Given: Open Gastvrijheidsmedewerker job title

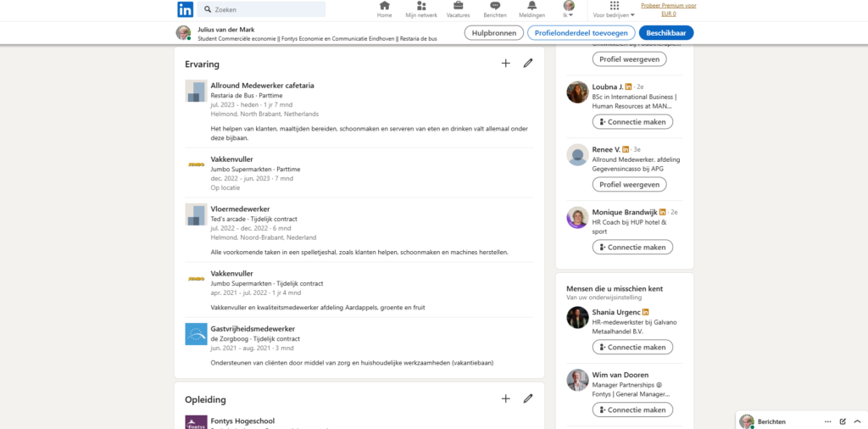Looking at the screenshot, I should coord(253,328).
